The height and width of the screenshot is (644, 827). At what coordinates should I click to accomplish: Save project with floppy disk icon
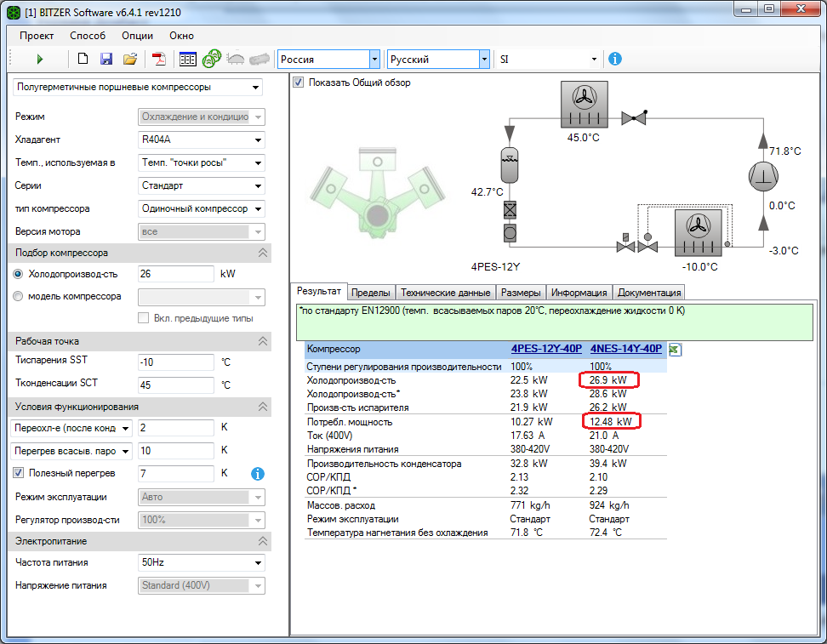[x=106, y=59]
